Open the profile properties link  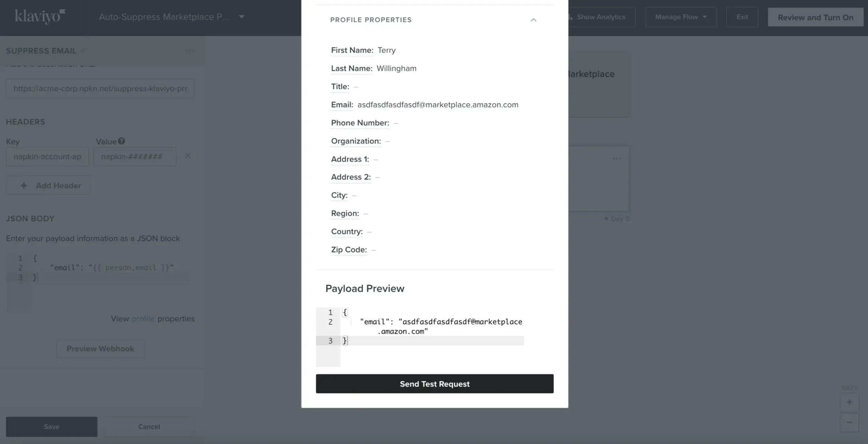tap(143, 318)
